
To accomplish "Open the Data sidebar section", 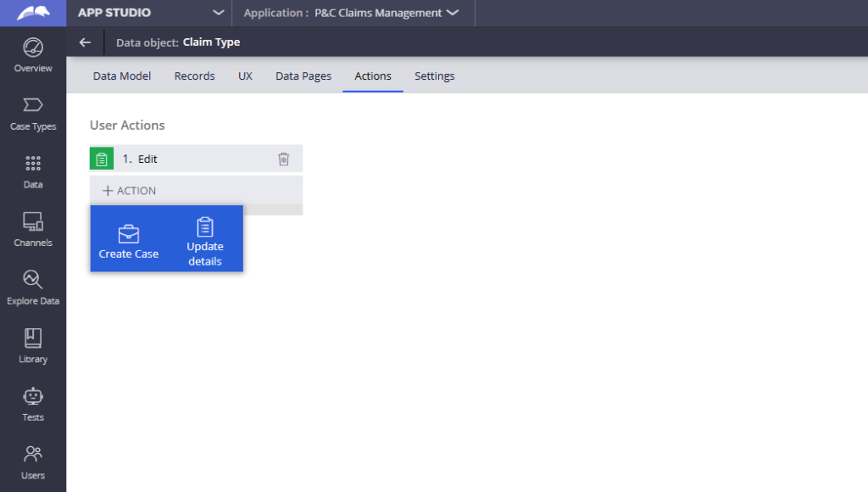I will pos(33,172).
